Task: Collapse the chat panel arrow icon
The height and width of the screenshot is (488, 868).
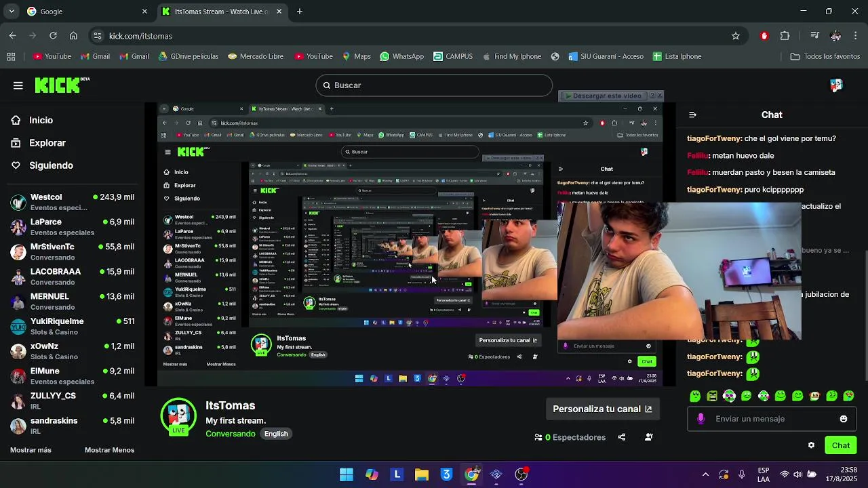Action: pos(692,115)
